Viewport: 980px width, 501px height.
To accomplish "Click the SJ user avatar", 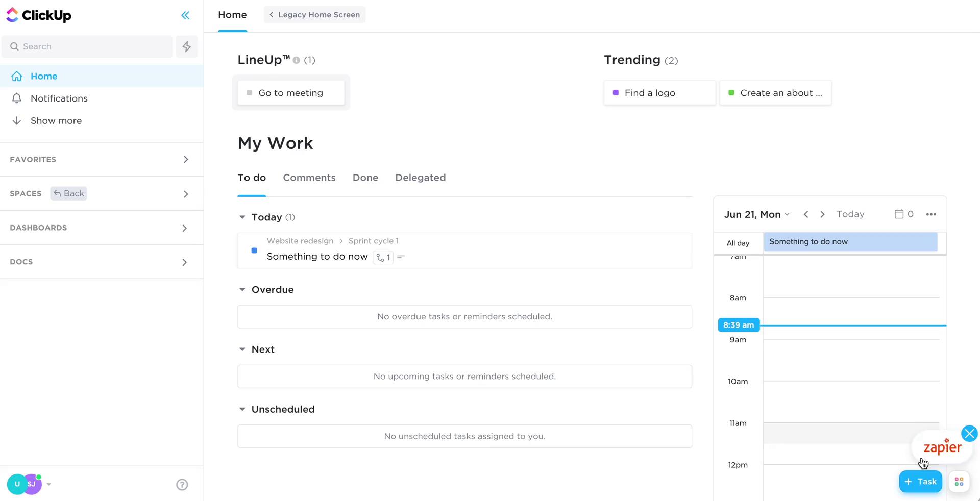I will pyautogui.click(x=33, y=484).
